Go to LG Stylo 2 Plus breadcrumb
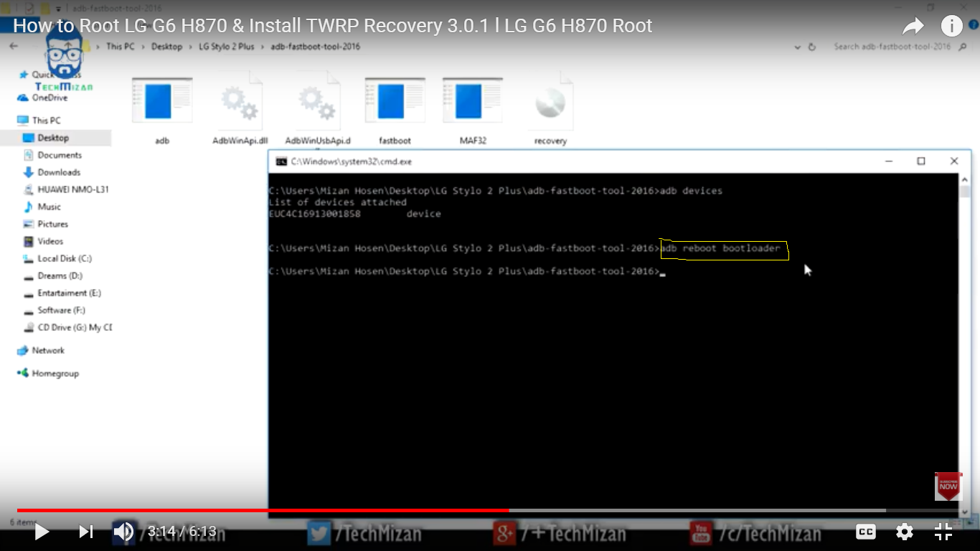980x551 pixels. point(227,47)
